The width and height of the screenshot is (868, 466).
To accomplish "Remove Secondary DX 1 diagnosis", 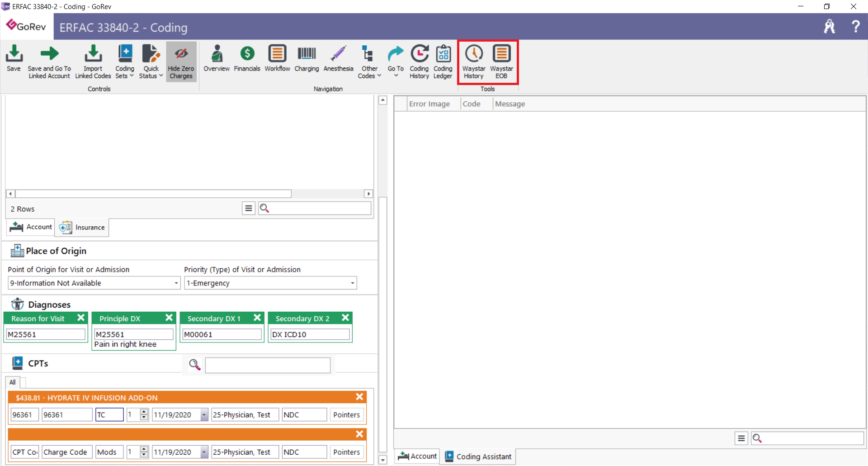I will coord(257,318).
